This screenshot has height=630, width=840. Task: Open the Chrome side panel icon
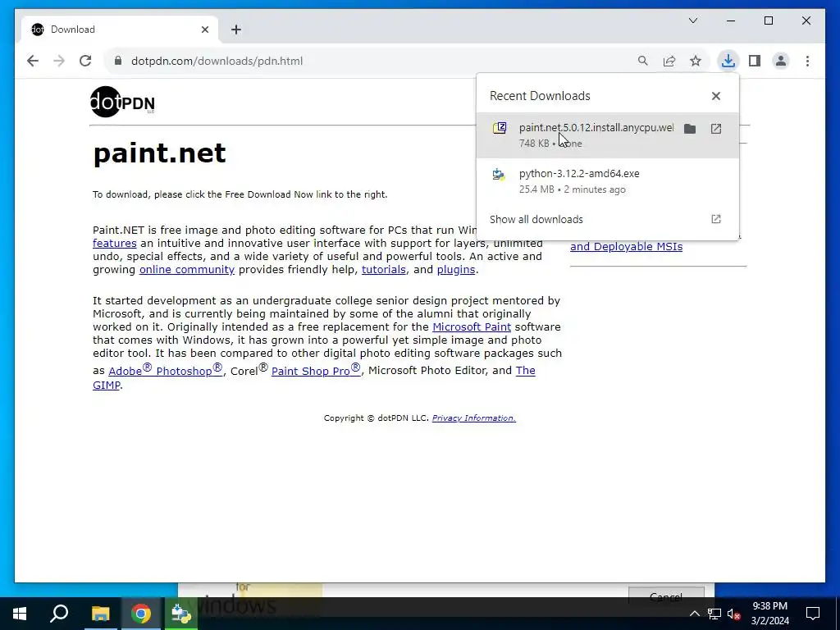pos(755,61)
